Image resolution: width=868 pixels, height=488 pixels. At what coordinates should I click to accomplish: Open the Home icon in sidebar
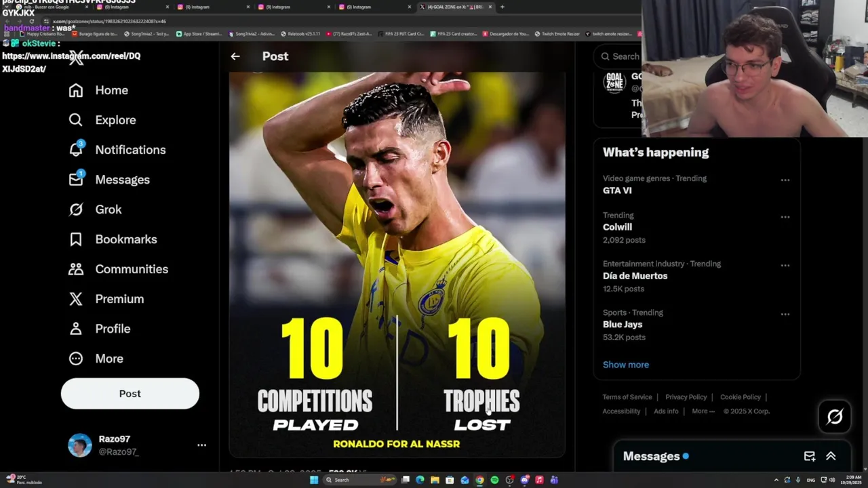(76, 90)
